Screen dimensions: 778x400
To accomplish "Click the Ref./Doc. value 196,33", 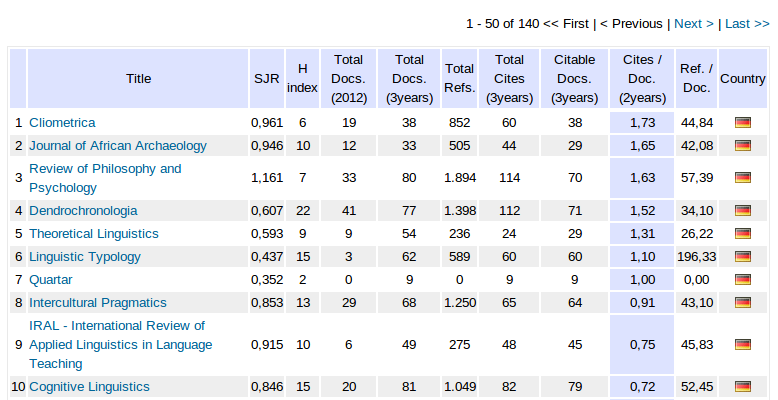I will tap(697, 257).
